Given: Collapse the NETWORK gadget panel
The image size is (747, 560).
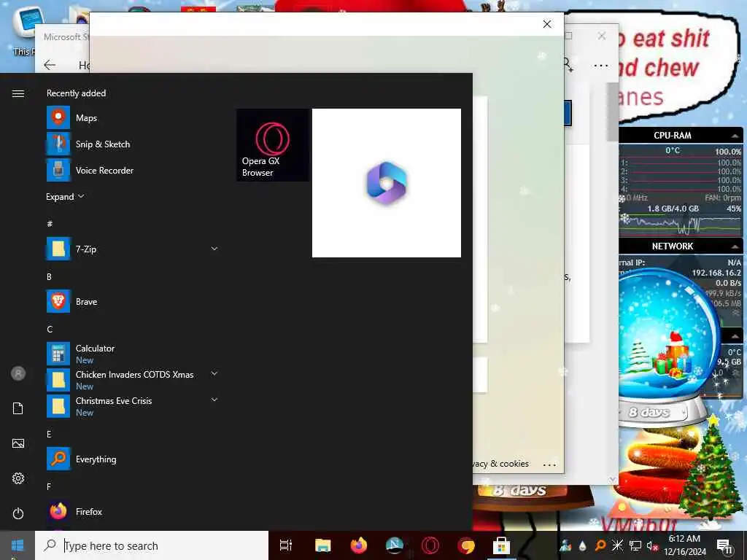Looking at the screenshot, I should [735, 246].
